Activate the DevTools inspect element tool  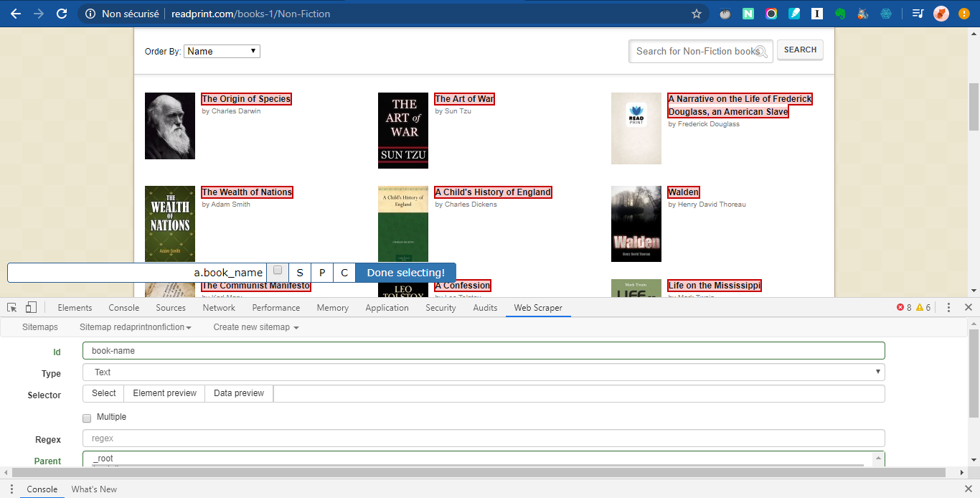pyautogui.click(x=13, y=307)
